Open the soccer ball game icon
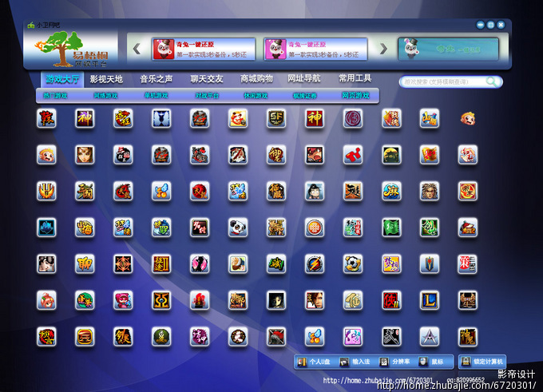The width and height of the screenshot is (543, 392). click(353, 263)
